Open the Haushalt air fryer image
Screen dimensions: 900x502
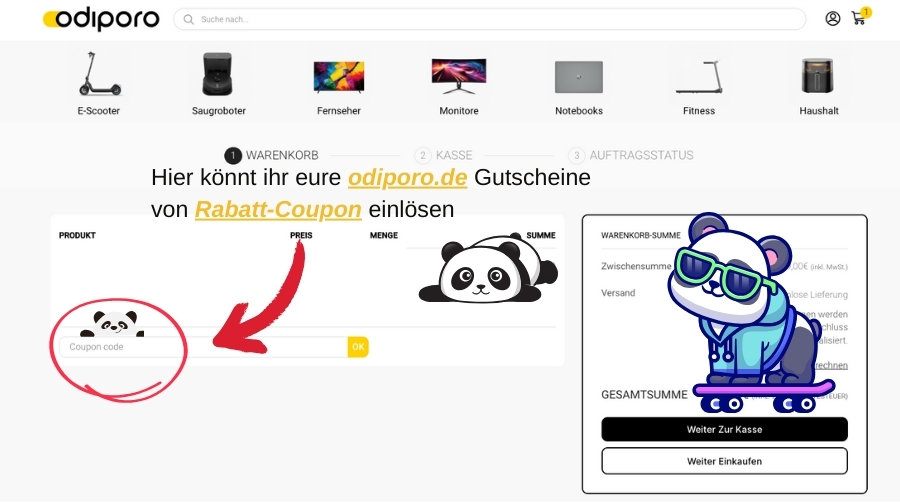tap(818, 76)
